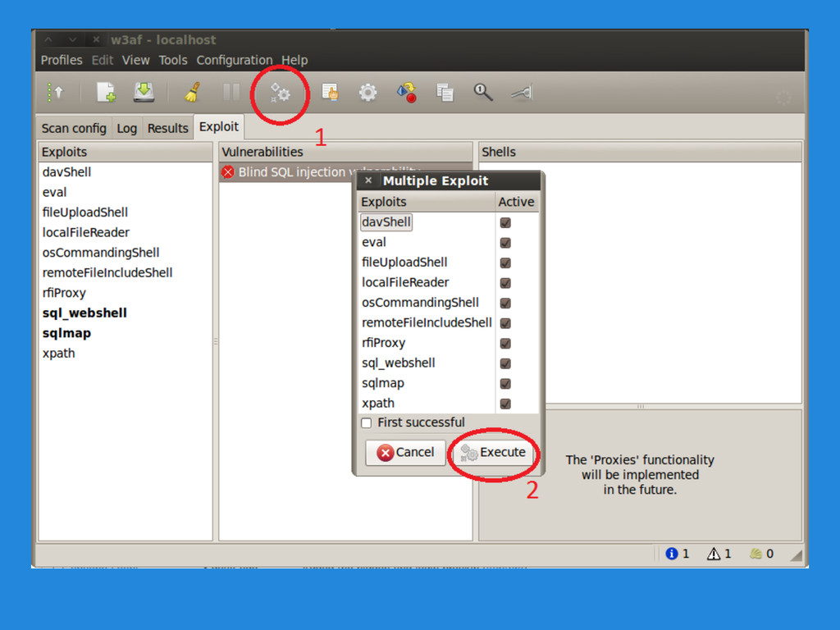840x630 pixels.
Task: Click the broom clear results icon
Action: click(192, 92)
